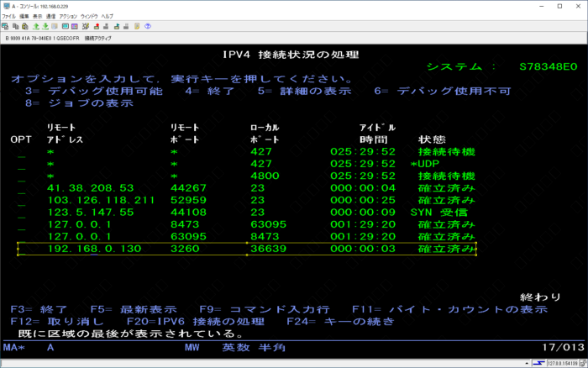Open the ファイル menu
Image resolution: width=588 pixels, height=368 pixels.
pyautogui.click(x=8, y=17)
